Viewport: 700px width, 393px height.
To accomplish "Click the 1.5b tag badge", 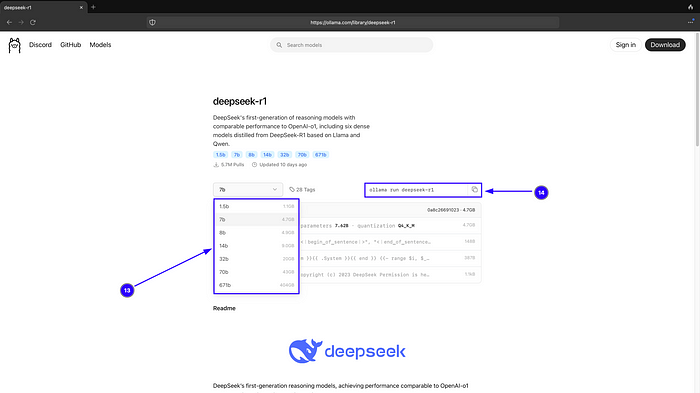I will pyautogui.click(x=221, y=155).
